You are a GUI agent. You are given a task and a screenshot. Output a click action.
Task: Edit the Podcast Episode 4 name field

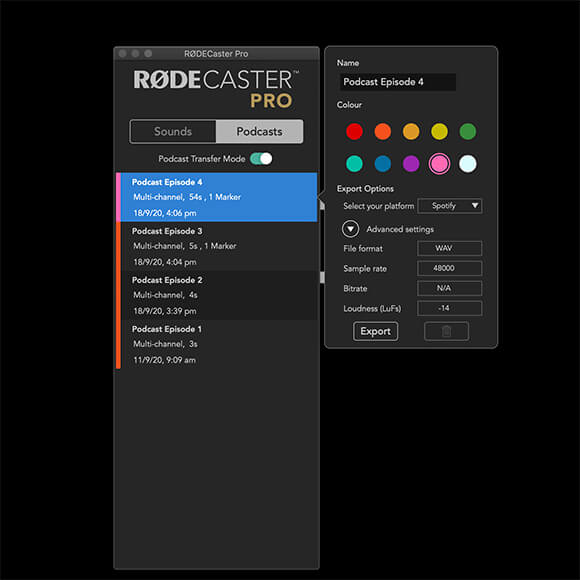[x=398, y=82]
